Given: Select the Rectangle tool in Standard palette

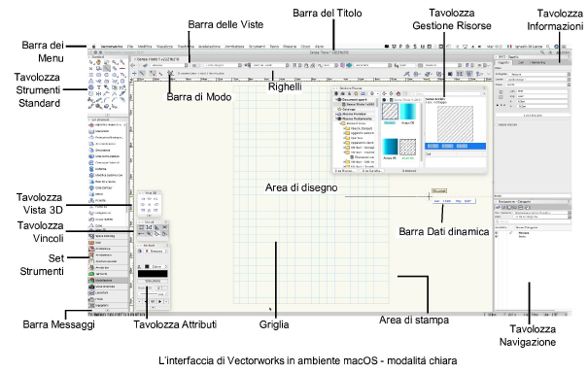Looking at the screenshot, I should pyautogui.click(x=91, y=75).
